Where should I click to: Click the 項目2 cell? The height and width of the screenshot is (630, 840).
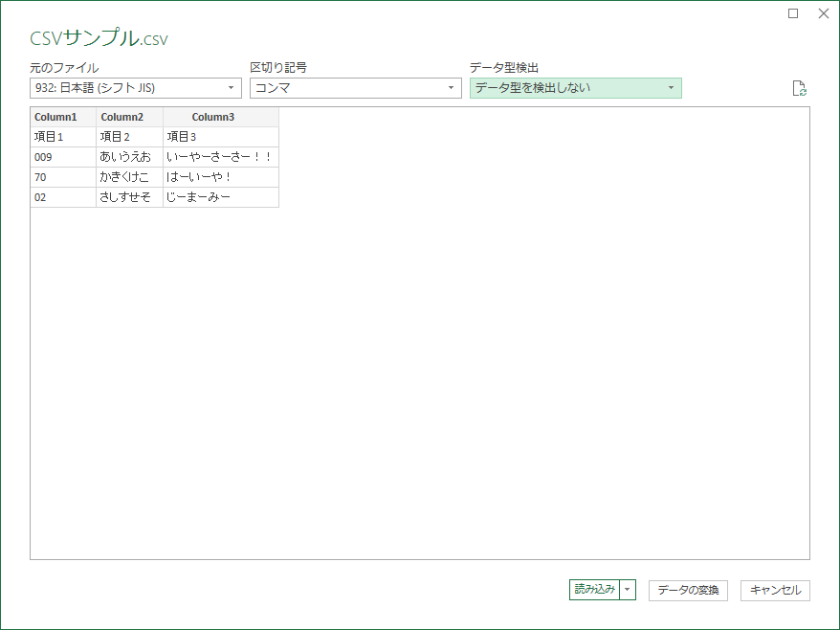(129, 137)
